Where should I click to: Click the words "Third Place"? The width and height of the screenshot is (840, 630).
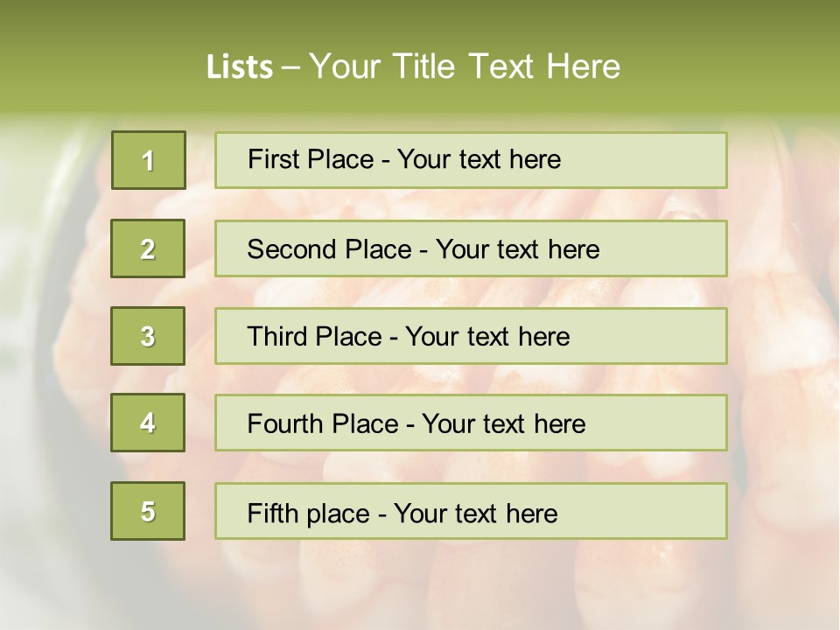pos(314,337)
